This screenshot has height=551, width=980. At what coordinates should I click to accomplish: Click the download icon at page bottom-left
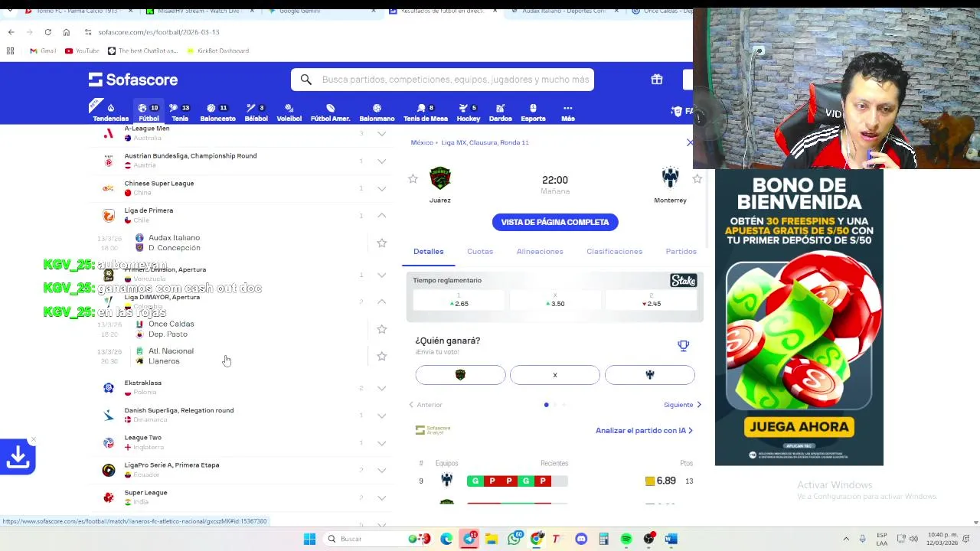(18, 457)
